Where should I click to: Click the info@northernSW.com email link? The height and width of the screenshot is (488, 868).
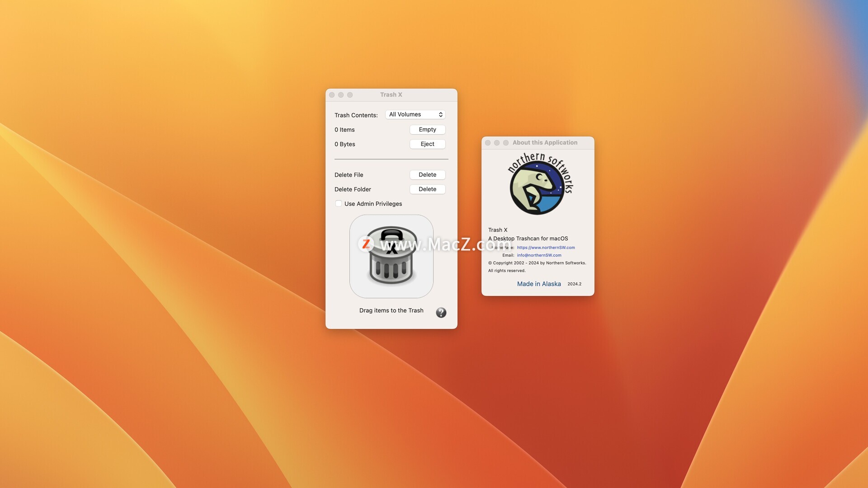click(x=539, y=255)
